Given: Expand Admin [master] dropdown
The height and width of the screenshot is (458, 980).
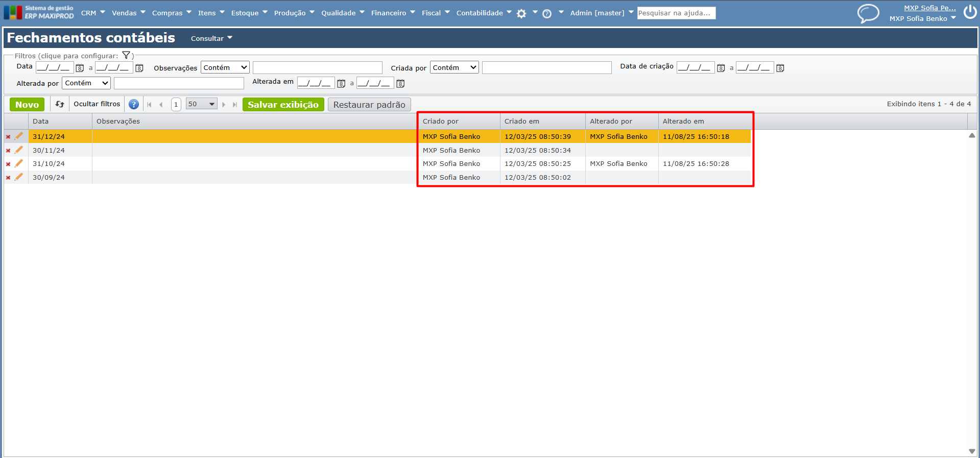Looking at the screenshot, I should click(602, 13).
